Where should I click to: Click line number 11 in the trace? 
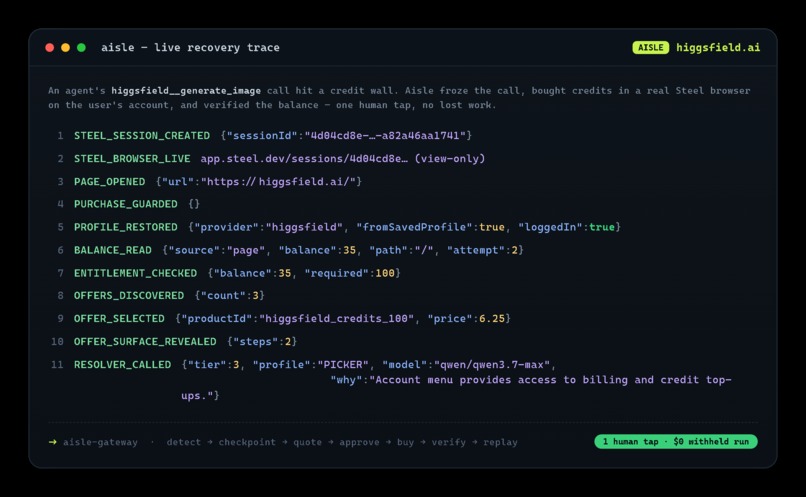[x=57, y=365]
